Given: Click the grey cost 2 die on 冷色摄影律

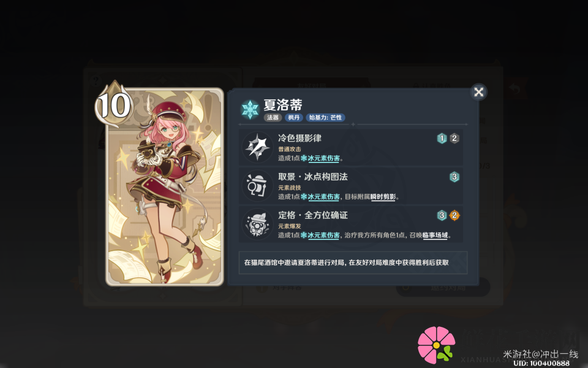Looking at the screenshot, I should point(454,138).
